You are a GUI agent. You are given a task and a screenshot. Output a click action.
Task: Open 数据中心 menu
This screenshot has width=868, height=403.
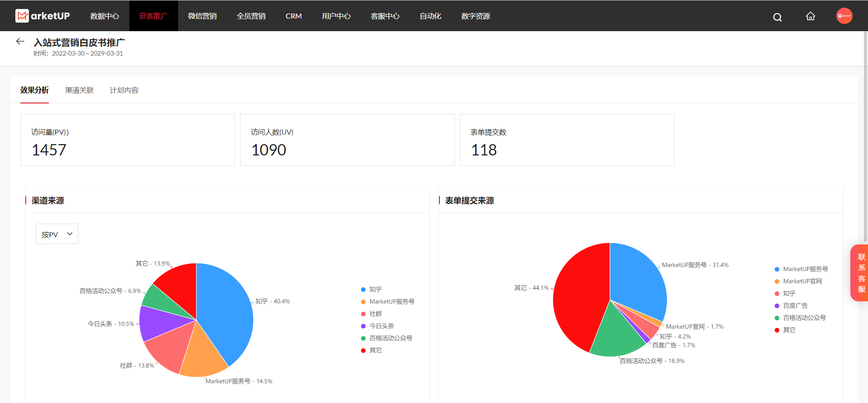[x=104, y=16]
